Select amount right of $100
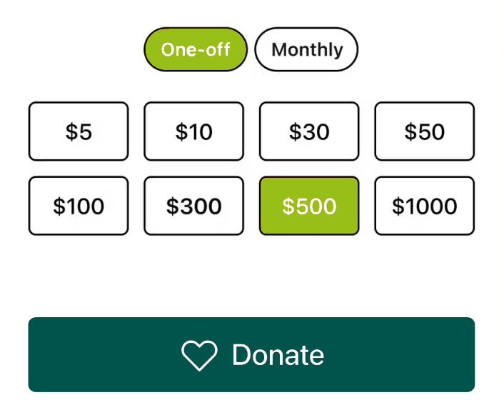The image size is (504, 420). point(193,206)
